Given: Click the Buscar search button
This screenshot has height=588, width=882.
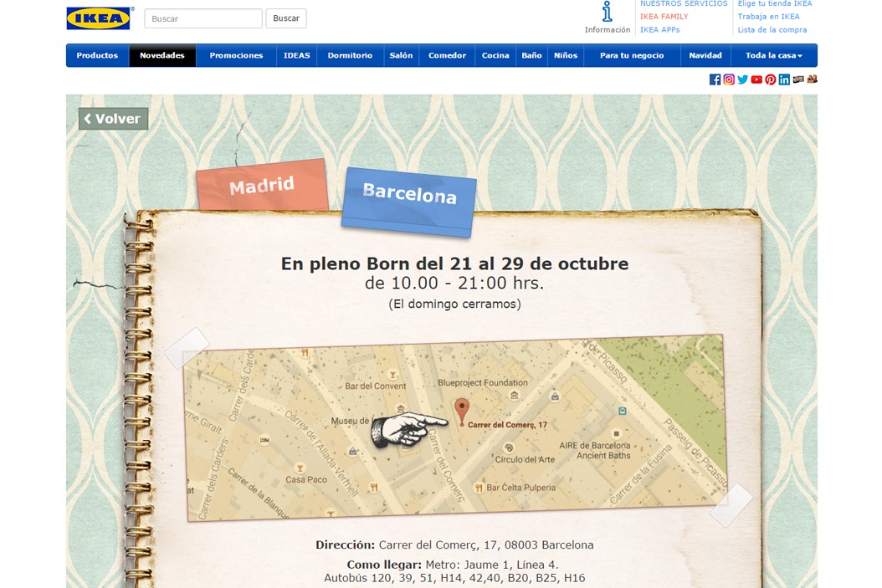Looking at the screenshot, I should click(286, 18).
